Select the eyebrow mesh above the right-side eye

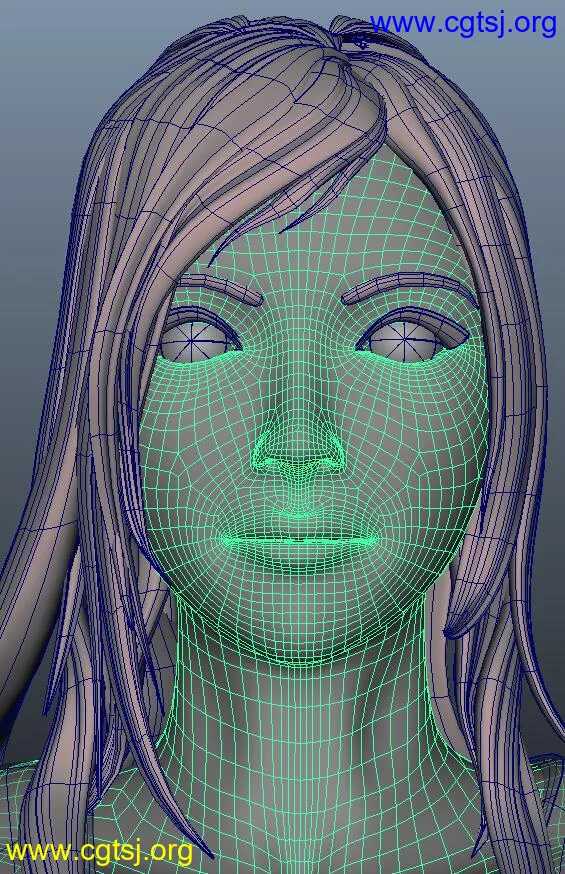(x=410, y=288)
